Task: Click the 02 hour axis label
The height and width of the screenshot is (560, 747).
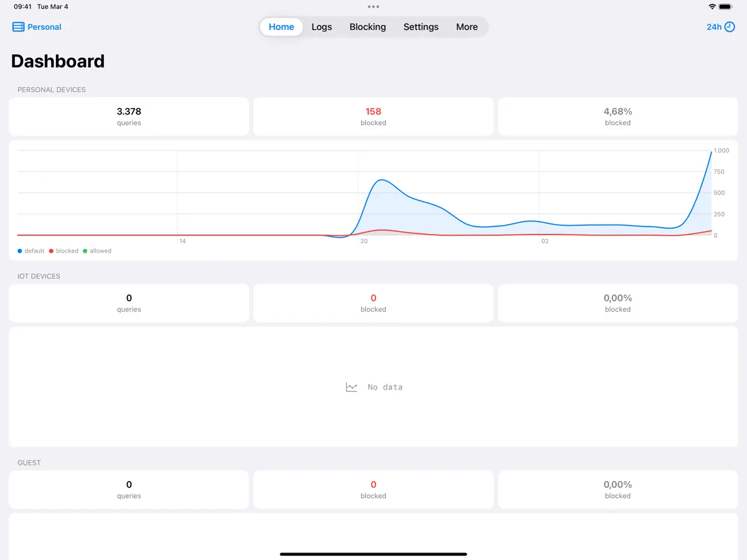Action: tap(545, 241)
